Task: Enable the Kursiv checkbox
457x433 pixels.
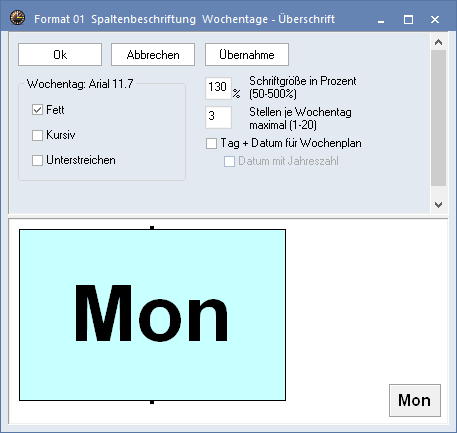Action: point(37,135)
